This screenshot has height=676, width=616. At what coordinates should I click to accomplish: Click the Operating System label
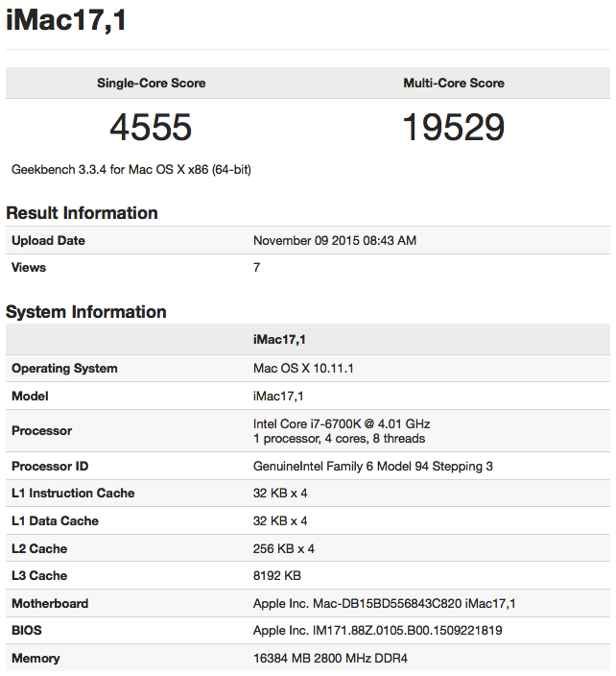(64, 368)
